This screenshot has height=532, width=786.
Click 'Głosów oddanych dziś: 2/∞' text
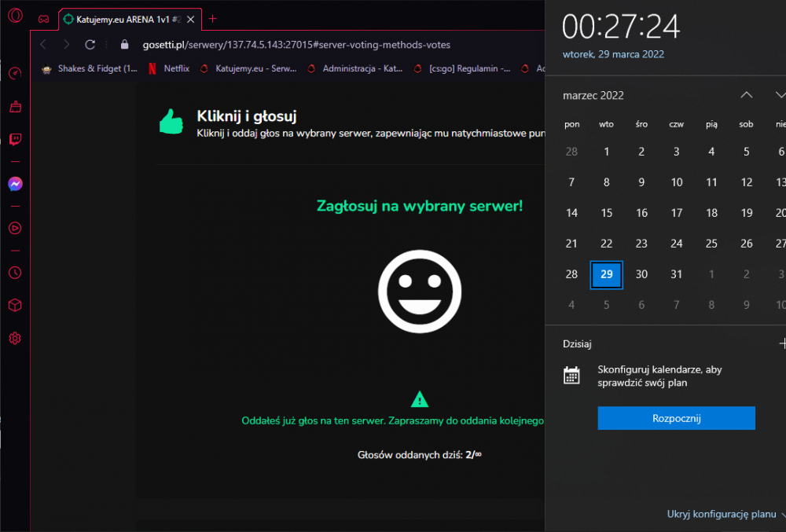click(420, 455)
